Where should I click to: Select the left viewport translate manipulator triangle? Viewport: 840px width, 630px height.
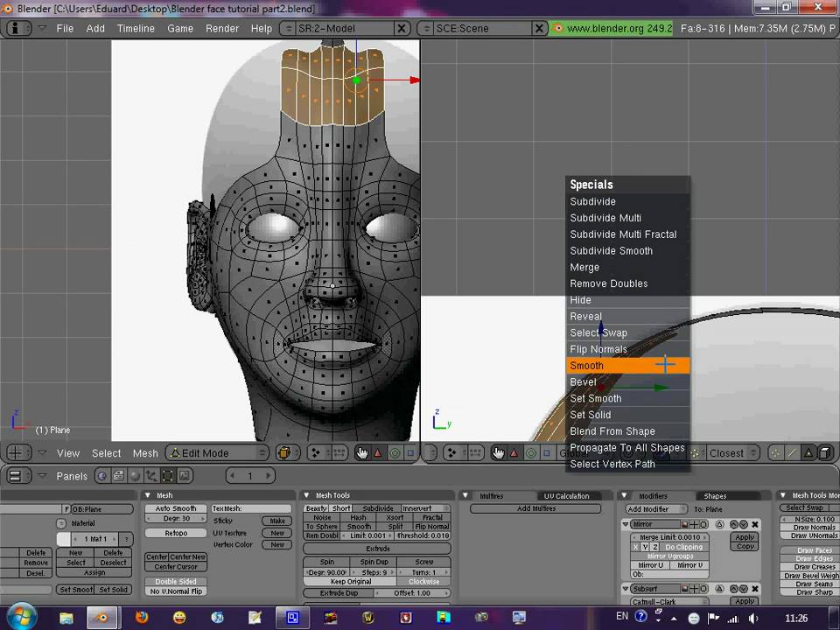(378, 453)
